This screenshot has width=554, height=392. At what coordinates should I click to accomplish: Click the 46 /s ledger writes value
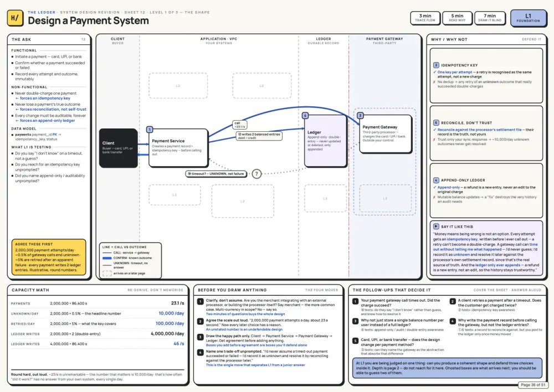[179, 343]
